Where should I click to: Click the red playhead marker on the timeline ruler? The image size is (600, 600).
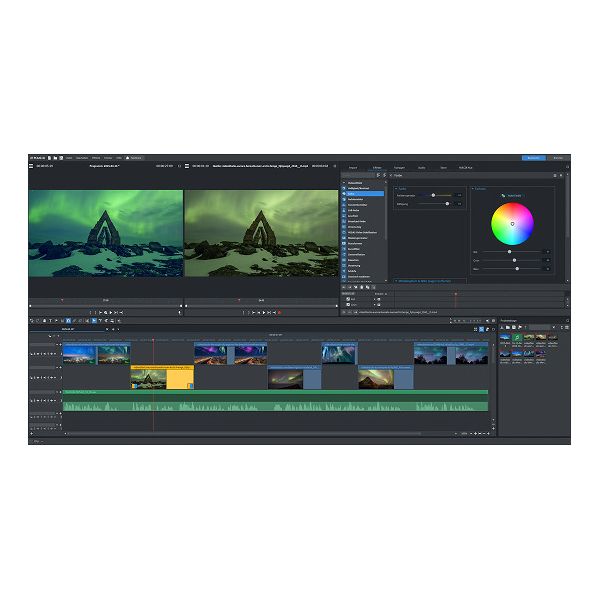tap(153, 339)
